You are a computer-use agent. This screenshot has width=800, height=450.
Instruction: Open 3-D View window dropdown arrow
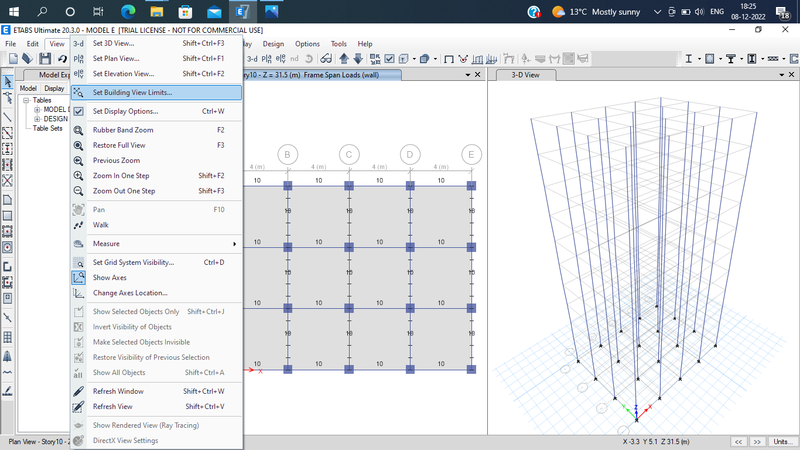pos(782,75)
